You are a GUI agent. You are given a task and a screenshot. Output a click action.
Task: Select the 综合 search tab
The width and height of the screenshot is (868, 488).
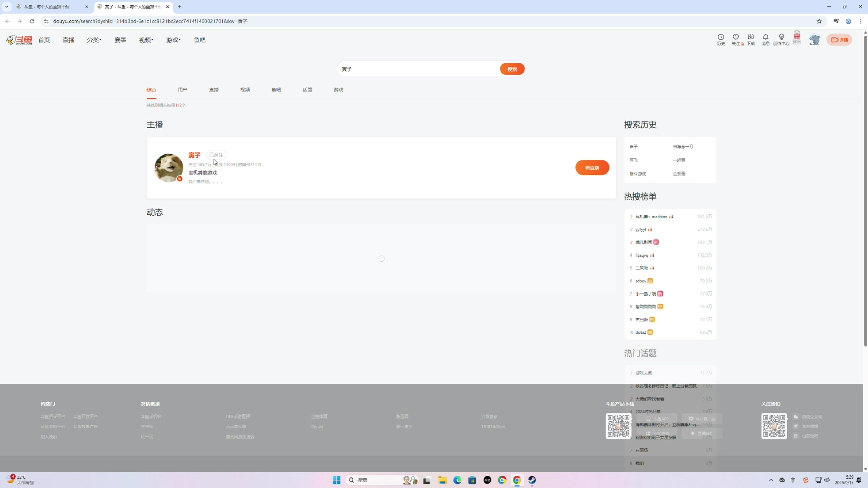[151, 90]
